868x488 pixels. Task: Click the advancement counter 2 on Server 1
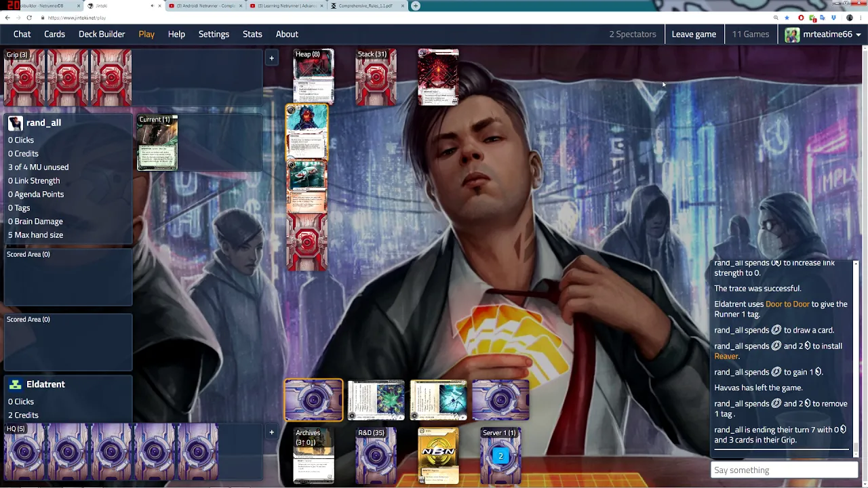point(500,456)
